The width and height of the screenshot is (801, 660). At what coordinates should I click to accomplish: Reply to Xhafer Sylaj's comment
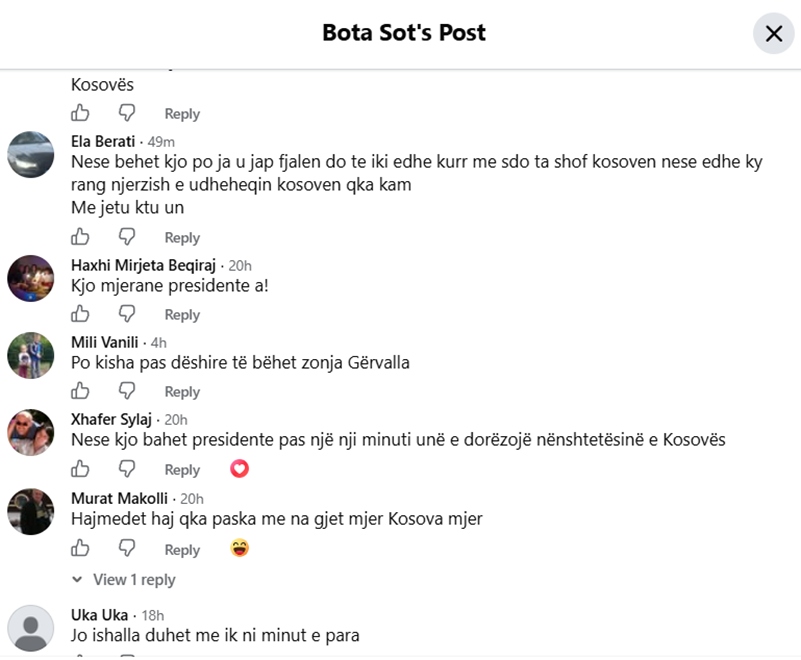pyautogui.click(x=182, y=469)
